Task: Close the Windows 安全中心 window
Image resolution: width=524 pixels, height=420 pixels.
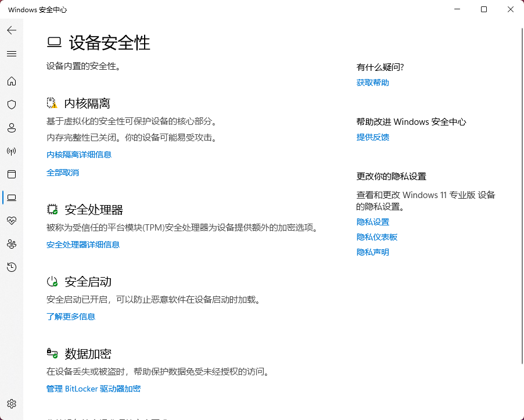Action: [510, 9]
